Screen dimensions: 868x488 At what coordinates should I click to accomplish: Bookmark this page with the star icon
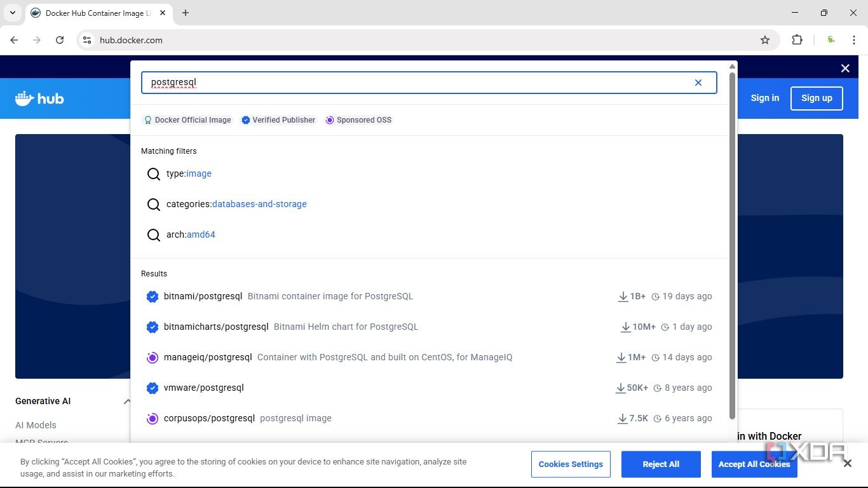click(765, 40)
